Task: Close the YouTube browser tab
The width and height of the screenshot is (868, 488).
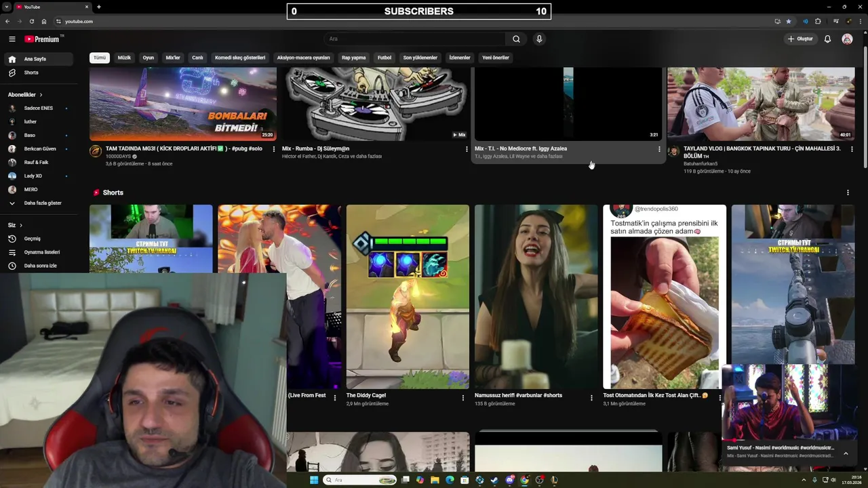Action: coord(87,7)
